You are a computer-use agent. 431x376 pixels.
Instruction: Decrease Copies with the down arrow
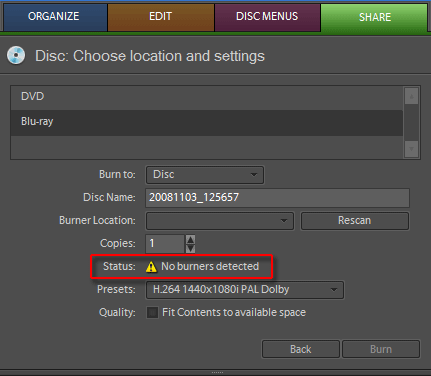point(190,249)
